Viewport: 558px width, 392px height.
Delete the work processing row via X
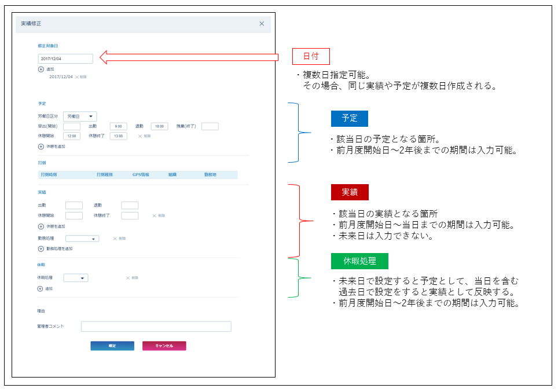pyautogui.click(x=115, y=239)
